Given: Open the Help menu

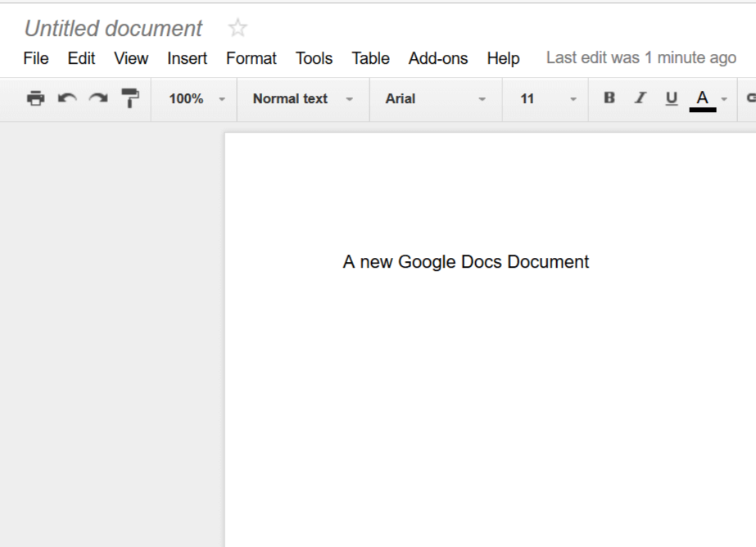Looking at the screenshot, I should click(503, 58).
